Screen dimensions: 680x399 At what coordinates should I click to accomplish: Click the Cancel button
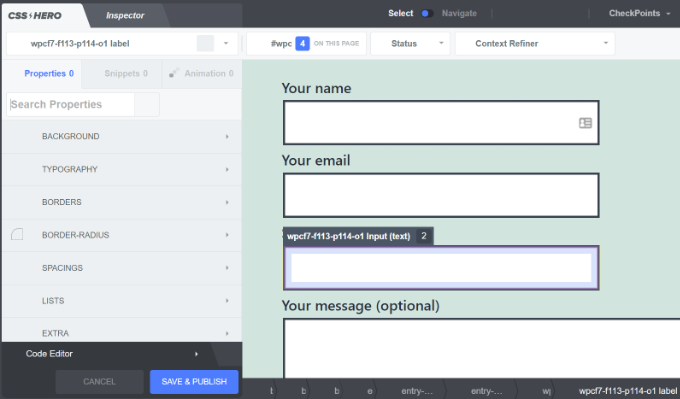click(x=99, y=382)
